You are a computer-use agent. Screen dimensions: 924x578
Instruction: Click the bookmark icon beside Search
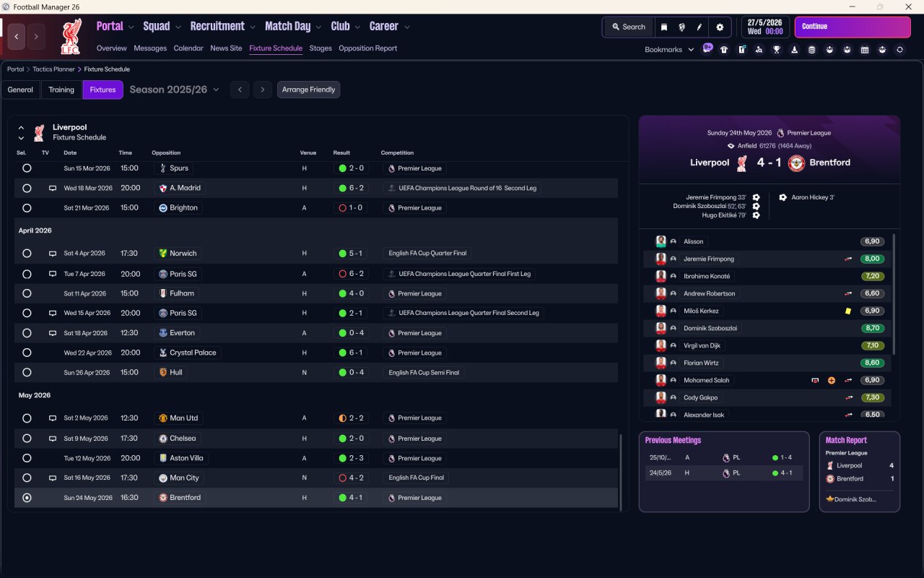pyautogui.click(x=664, y=27)
